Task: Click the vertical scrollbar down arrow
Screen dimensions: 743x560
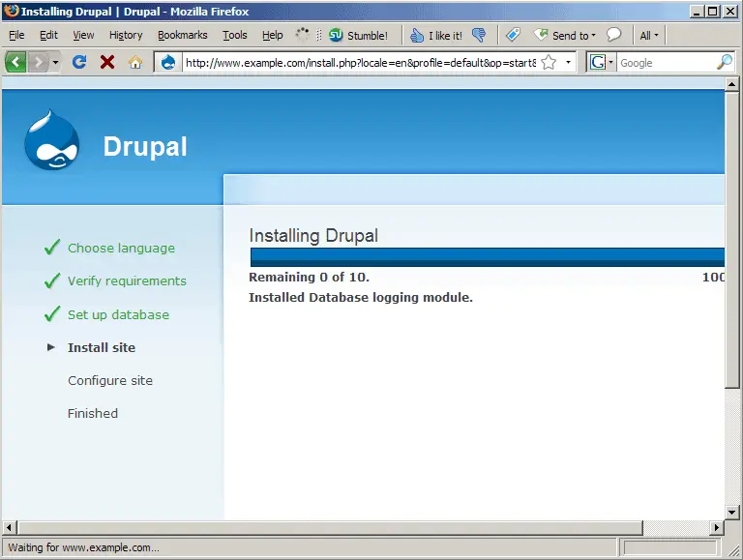Action: [731, 513]
